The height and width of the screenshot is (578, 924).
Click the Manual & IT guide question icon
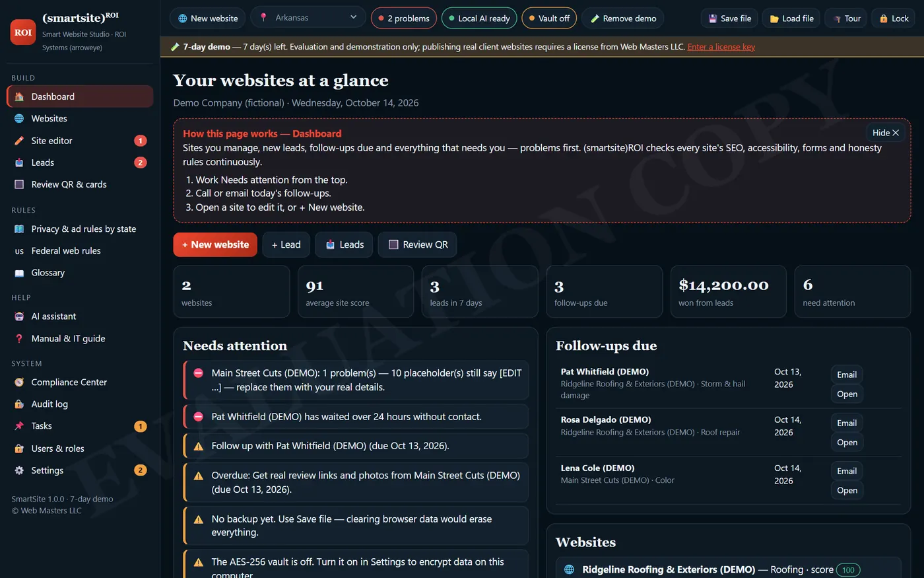(x=19, y=338)
